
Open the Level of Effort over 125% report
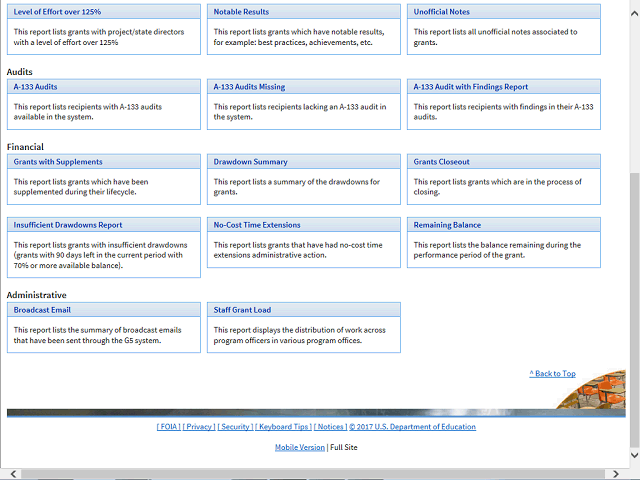coord(57,12)
